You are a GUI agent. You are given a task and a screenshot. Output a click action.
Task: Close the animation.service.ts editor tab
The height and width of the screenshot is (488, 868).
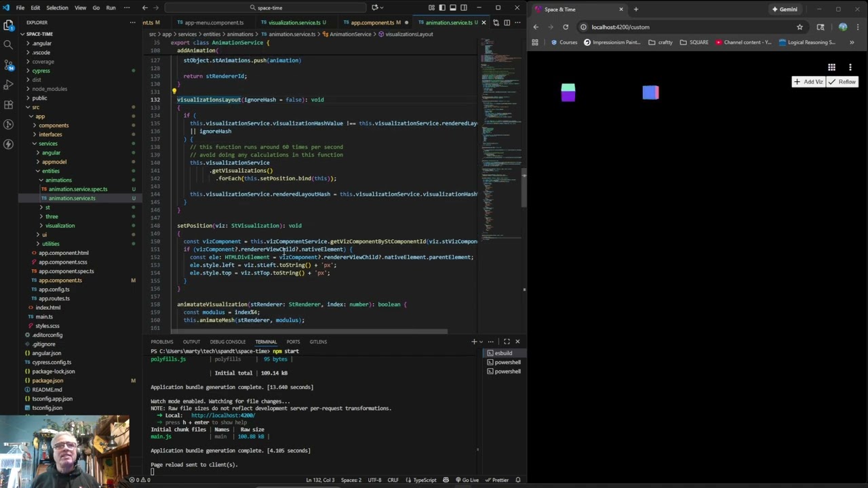click(483, 22)
